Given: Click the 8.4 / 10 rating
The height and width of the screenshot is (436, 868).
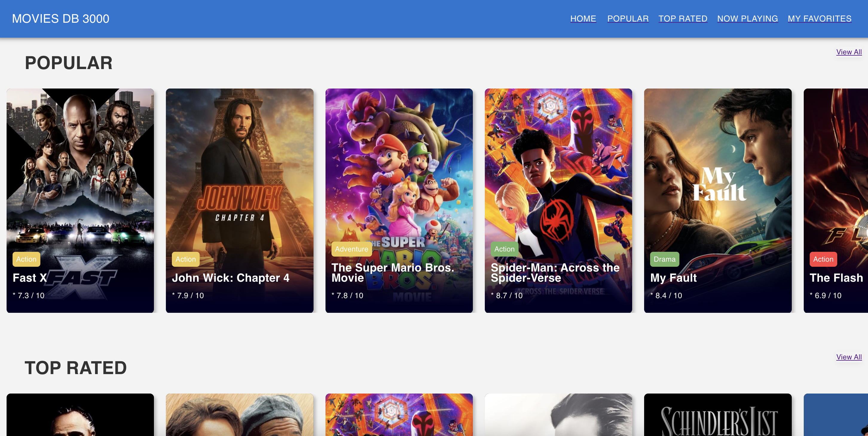Looking at the screenshot, I should (x=666, y=295).
